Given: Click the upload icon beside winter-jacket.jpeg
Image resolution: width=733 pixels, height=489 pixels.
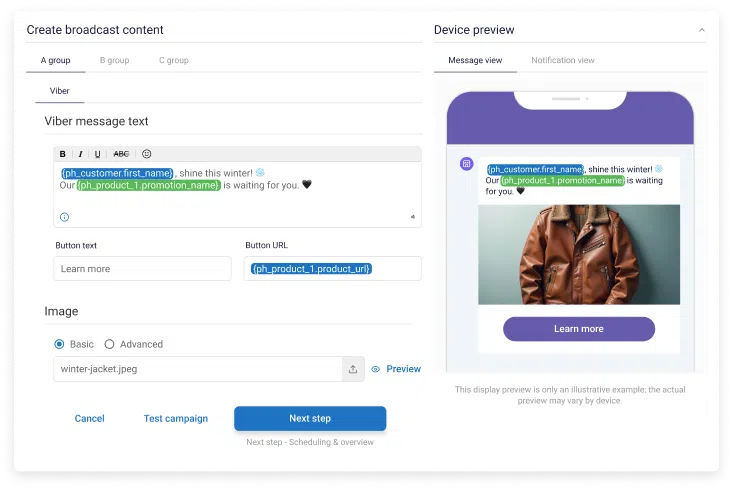Looking at the screenshot, I should tap(353, 369).
